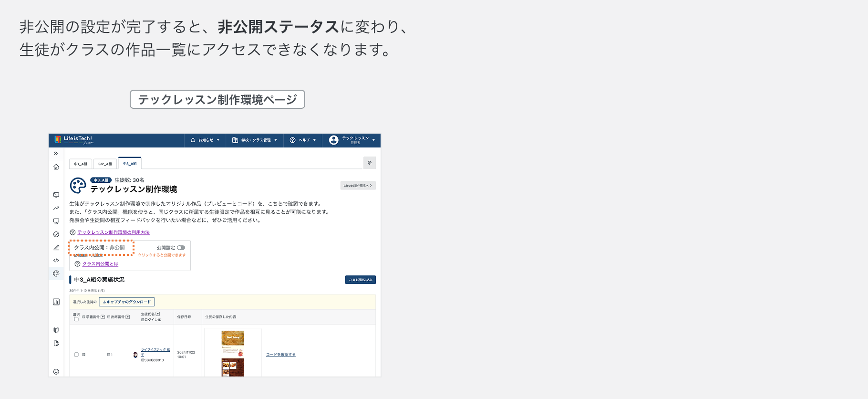Open class settings gear button
868x399 pixels.
(x=370, y=163)
